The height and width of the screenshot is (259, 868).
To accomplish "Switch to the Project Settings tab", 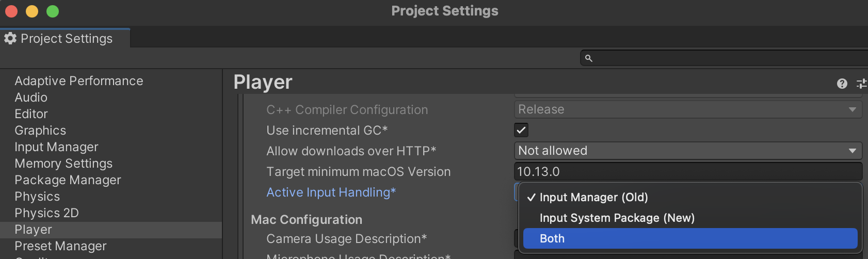I will [x=66, y=39].
